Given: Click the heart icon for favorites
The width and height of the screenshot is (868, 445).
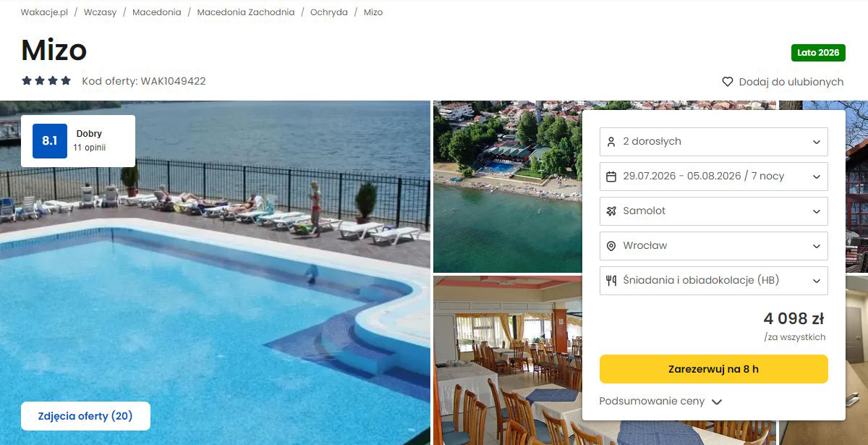Looking at the screenshot, I should point(728,82).
